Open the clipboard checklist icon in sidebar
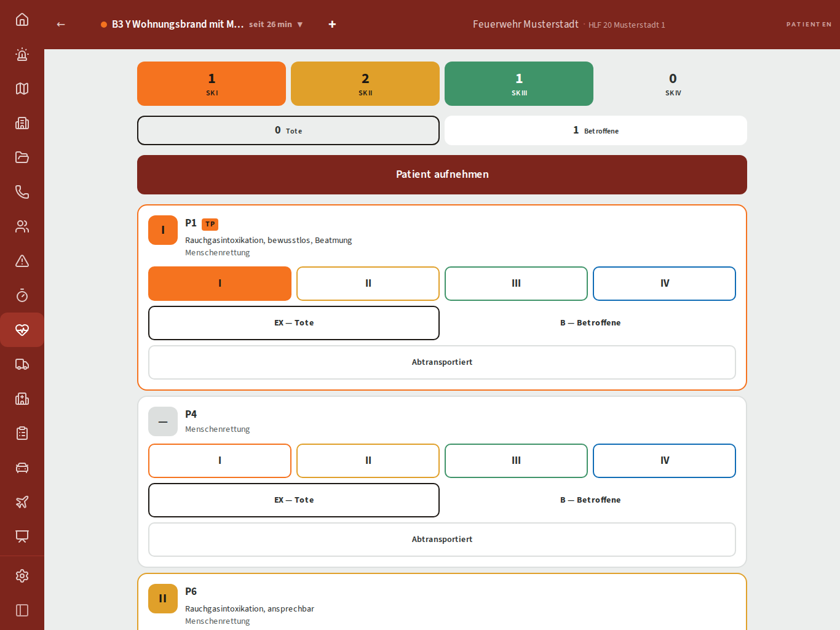This screenshot has height=630, width=840. (x=22, y=433)
